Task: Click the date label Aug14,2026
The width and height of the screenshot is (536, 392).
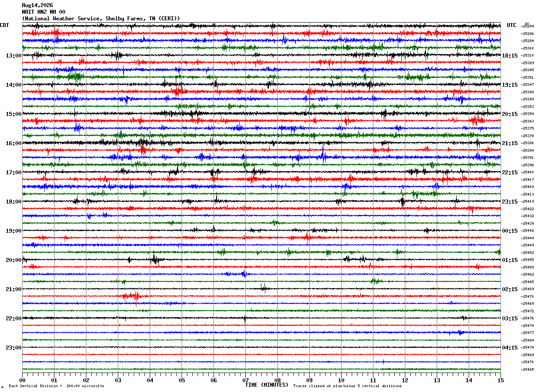Action: [x=37, y=5]
